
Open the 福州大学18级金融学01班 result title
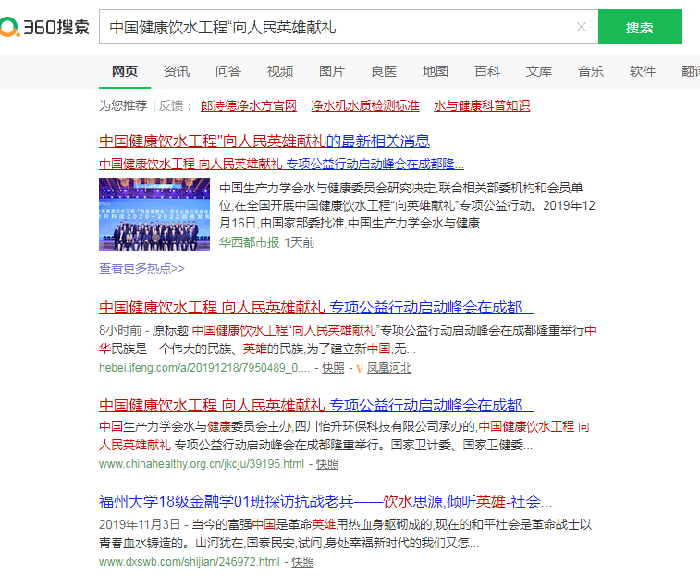(x=325, y=502)
